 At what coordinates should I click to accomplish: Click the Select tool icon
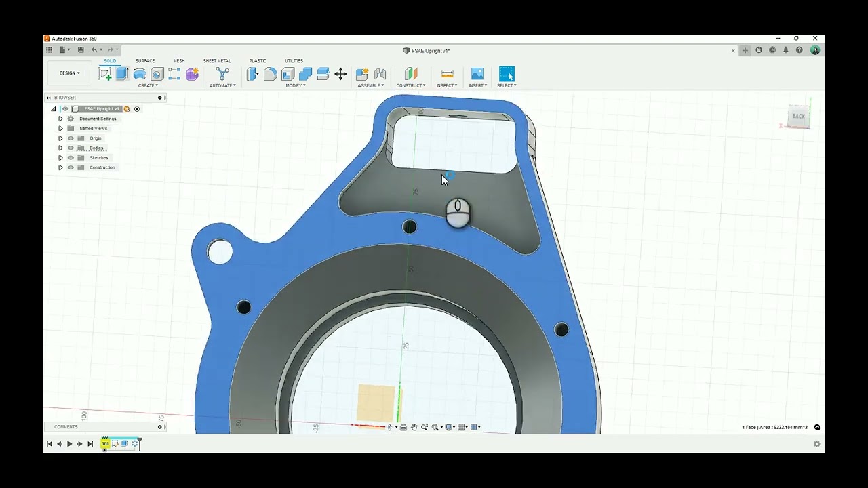507,74
